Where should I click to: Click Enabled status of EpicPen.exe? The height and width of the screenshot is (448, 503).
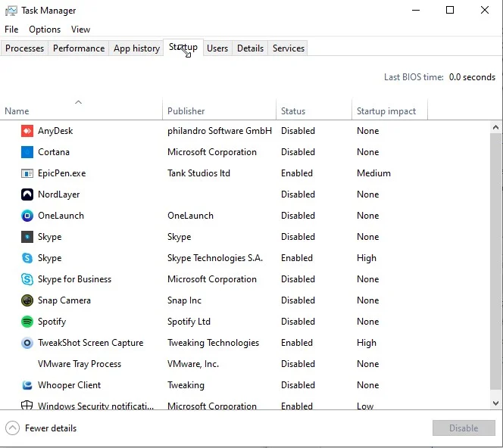tap(297, 173)
